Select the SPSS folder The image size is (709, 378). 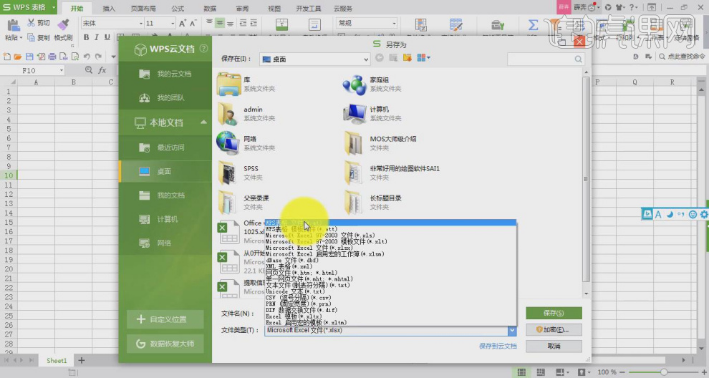(x=240, y=173)
